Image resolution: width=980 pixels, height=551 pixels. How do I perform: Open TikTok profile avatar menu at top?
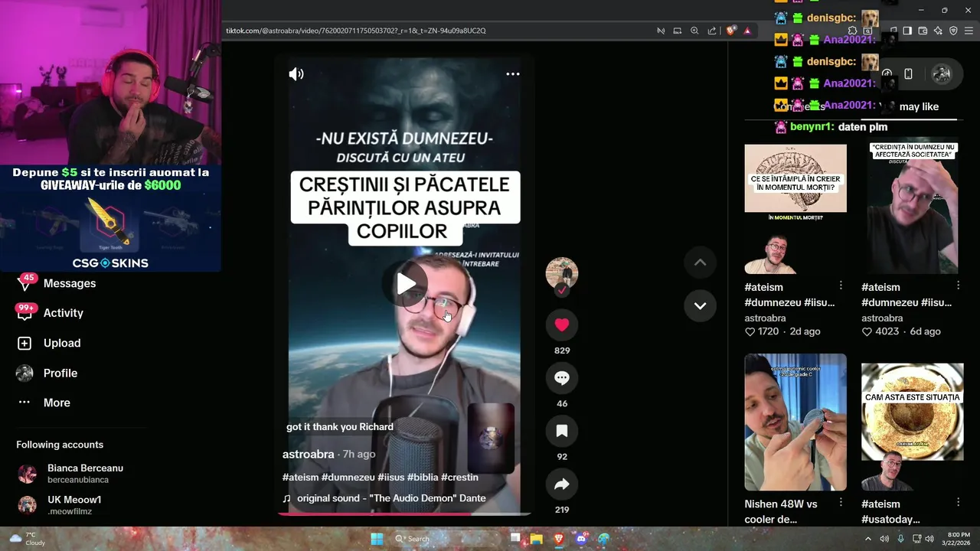coord(942,74)
